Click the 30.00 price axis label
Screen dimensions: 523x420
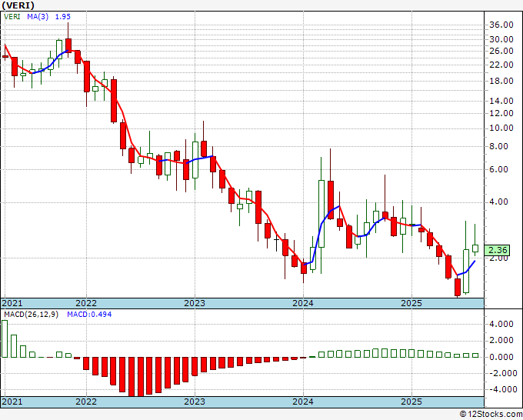[501, 39]
